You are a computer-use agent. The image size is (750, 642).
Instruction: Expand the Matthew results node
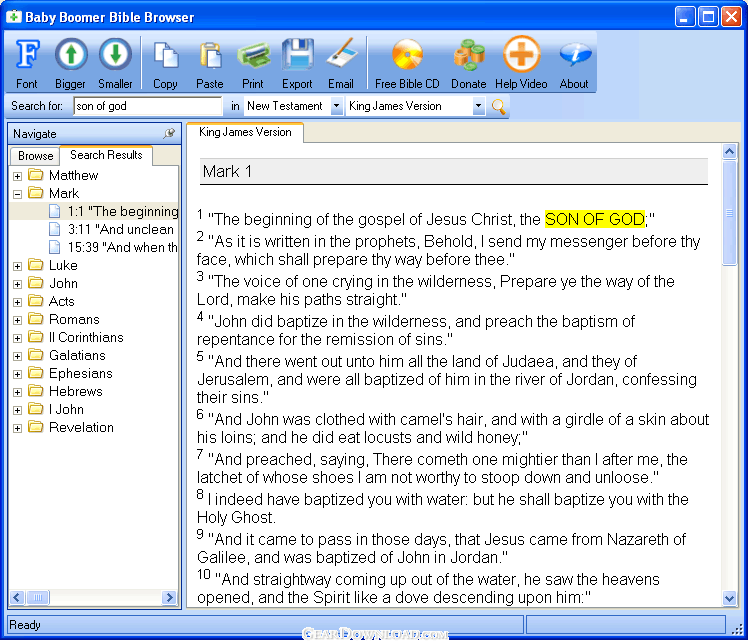17,176
